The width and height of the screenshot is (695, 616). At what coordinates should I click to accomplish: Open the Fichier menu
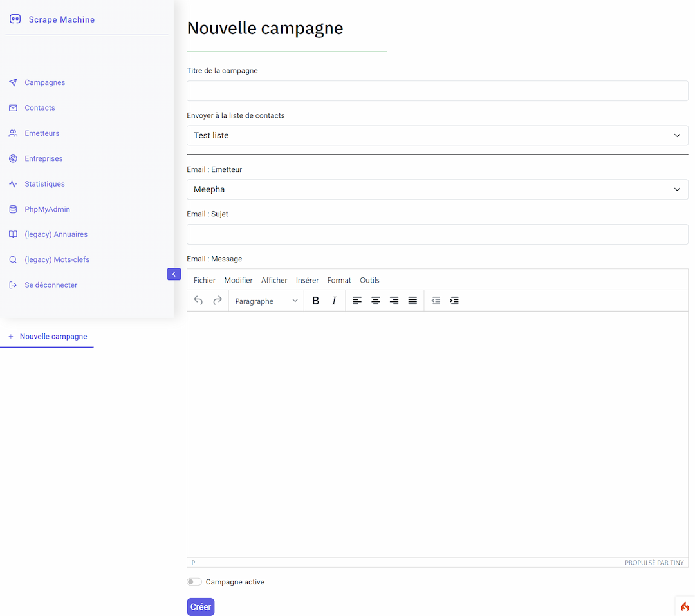205,280
